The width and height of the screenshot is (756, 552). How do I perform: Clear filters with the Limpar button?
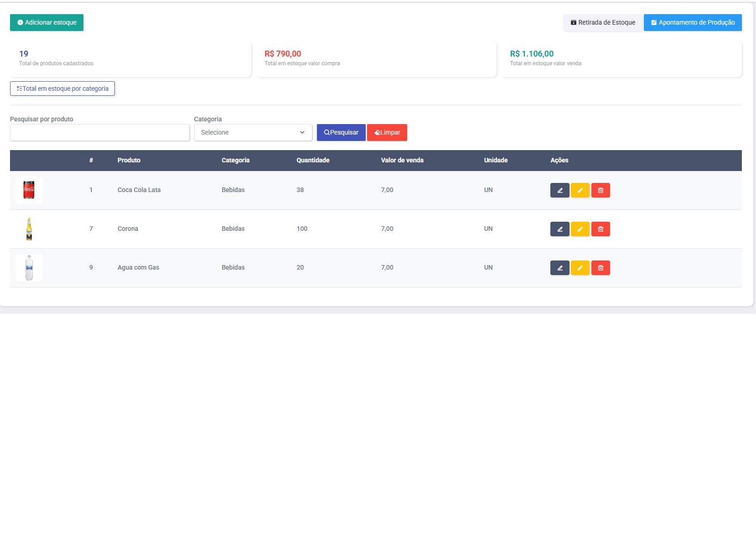pyautogui.click(x=387, y=132)
